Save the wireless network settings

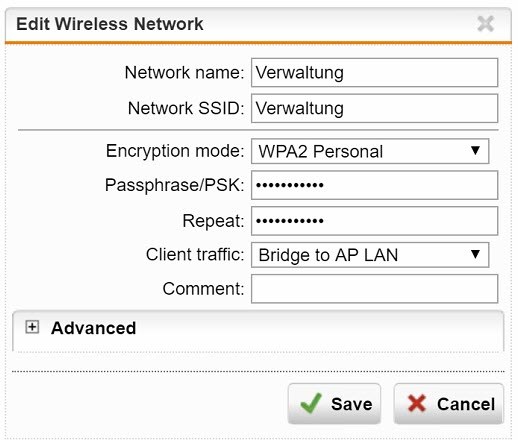(x=334, y=404)
